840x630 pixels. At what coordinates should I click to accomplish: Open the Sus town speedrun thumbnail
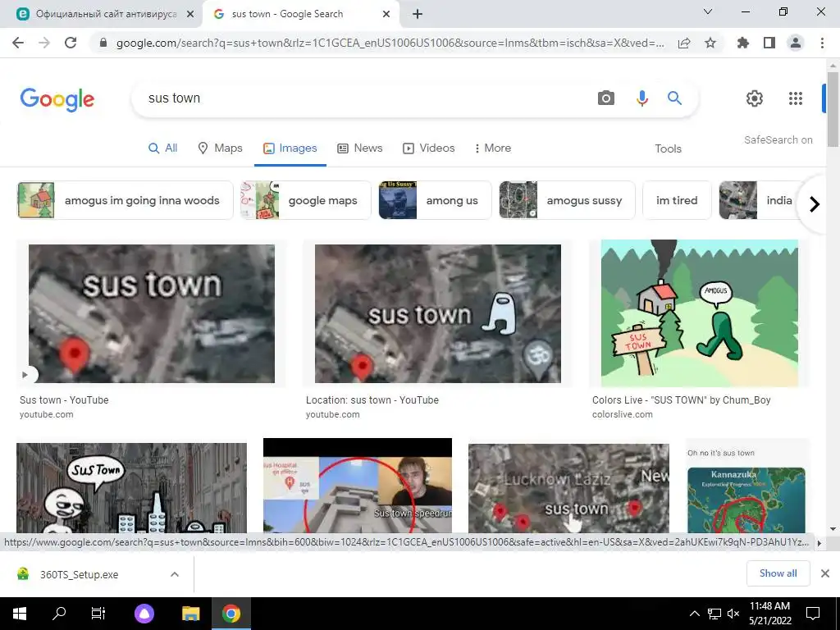click(358, 486)
